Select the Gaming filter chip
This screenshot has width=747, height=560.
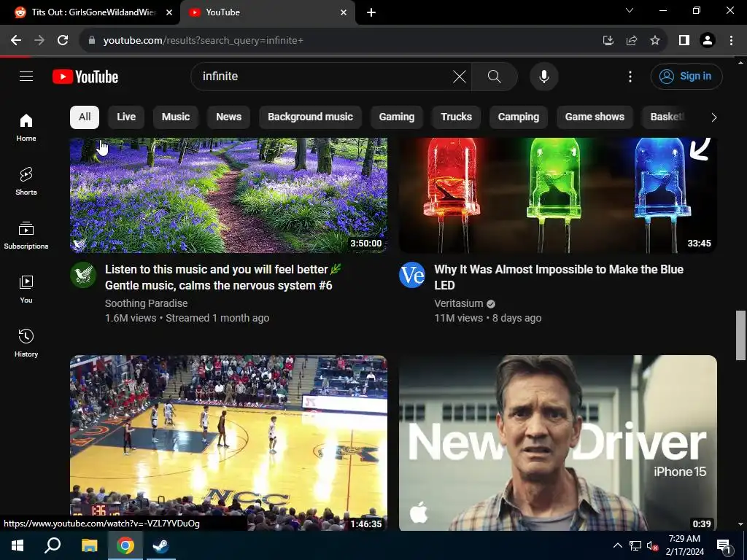pos(397,117)
